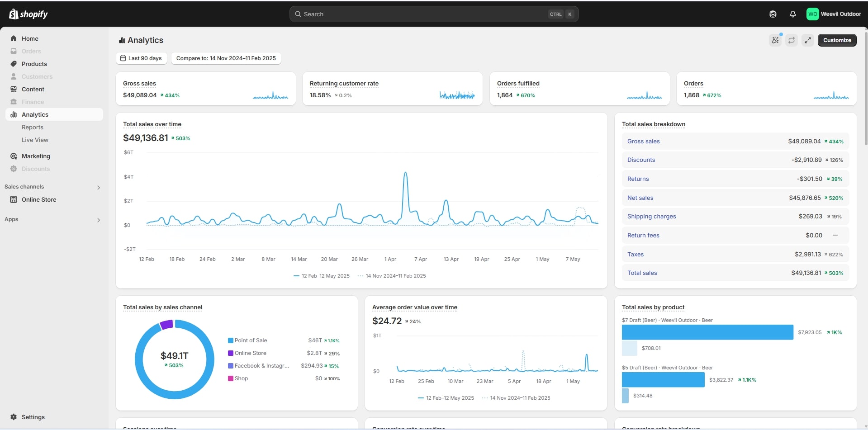The image size is (868, 430).
Task: Click the Home icon in sidebar
Action: pos(14,38)
